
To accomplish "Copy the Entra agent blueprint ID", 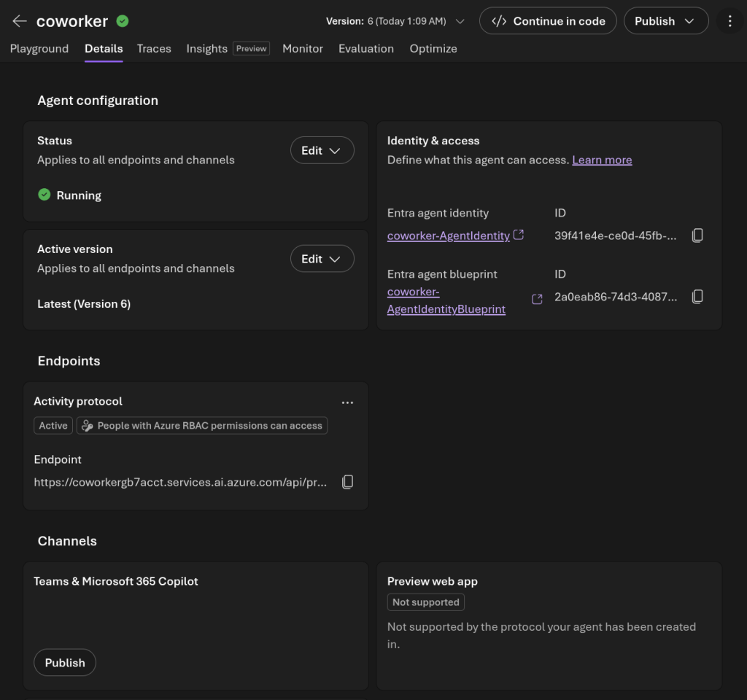I will [697, 297].
